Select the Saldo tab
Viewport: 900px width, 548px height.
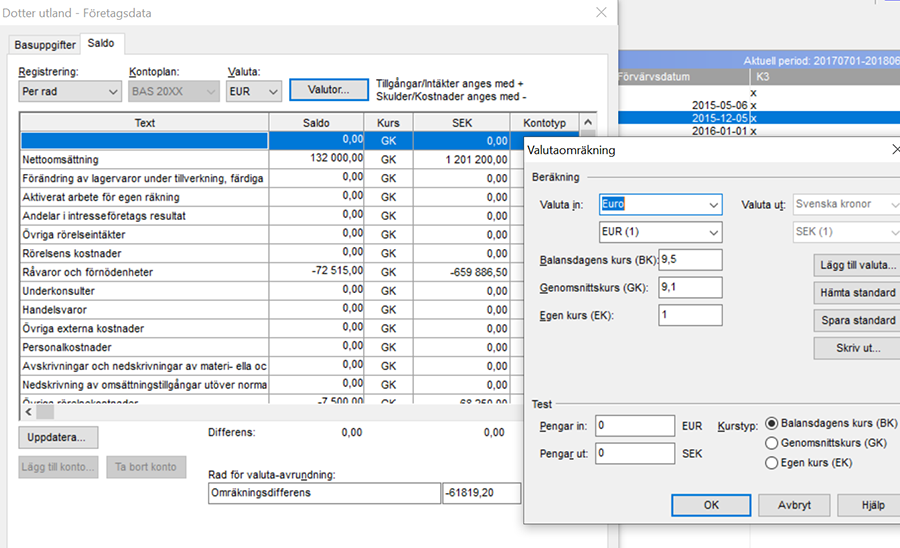tap(100, 44)
